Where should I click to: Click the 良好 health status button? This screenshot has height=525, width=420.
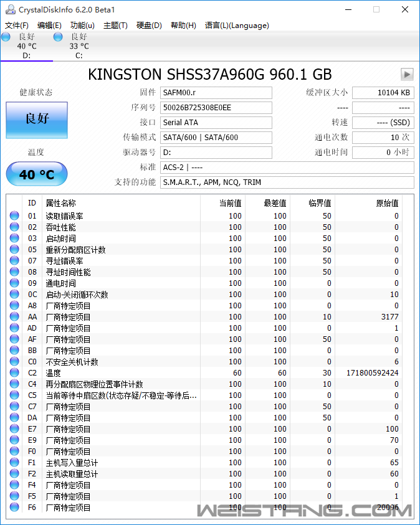click(37, 120)
